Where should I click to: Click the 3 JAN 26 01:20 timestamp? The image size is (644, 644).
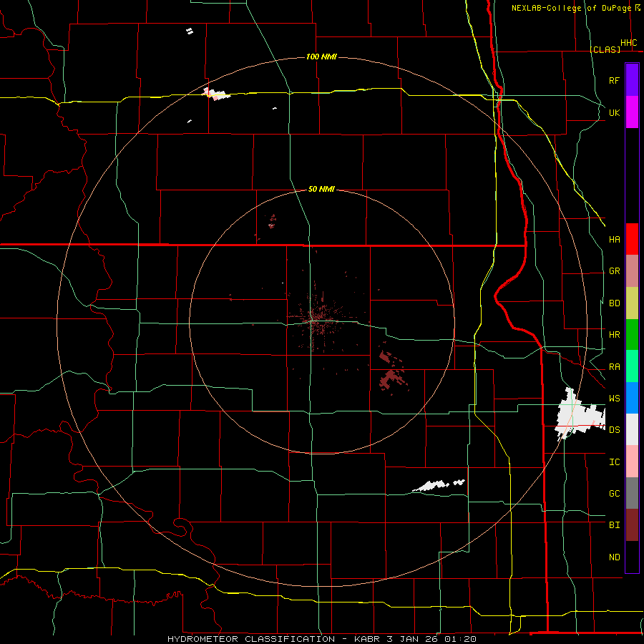431,639
